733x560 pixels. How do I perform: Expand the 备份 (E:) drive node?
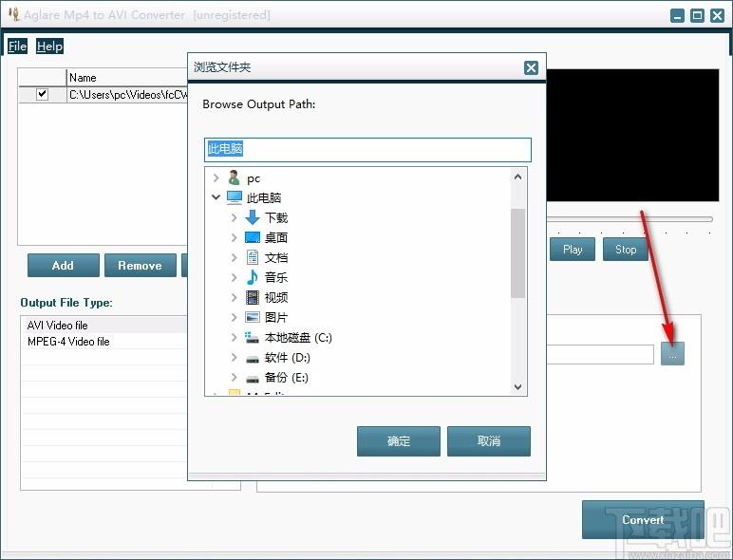(235, 377)
